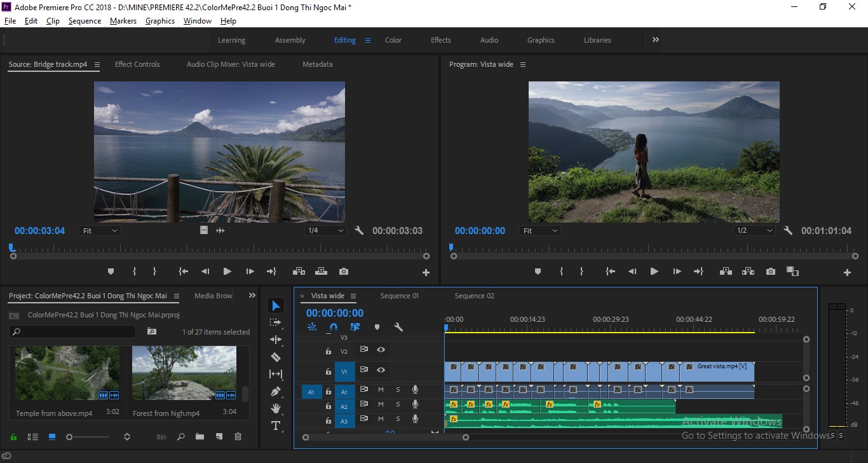This screenshot has width=868, height=463.
Task: Choose the Ripple Edit tool
Action: tap(276, 340)
